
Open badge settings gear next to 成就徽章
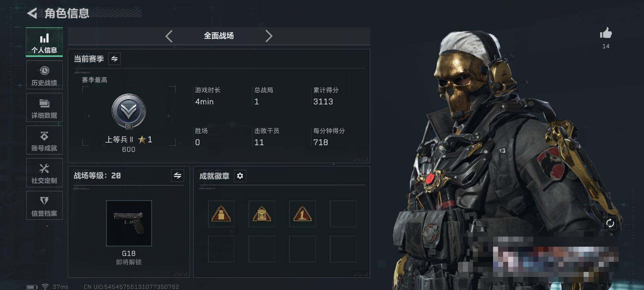point(240,176)
